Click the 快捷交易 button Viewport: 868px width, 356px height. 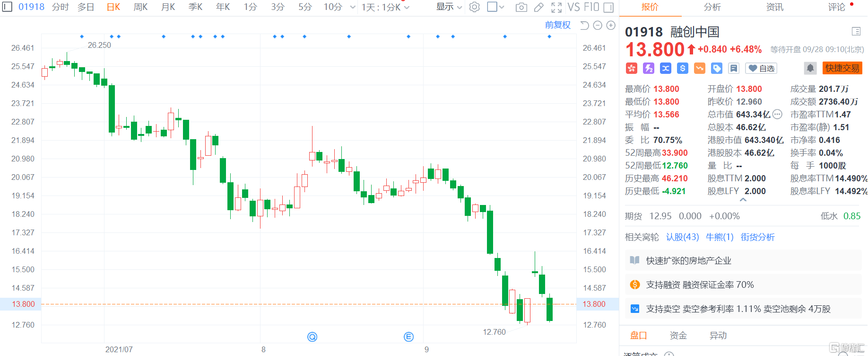(x=842, y=68)
